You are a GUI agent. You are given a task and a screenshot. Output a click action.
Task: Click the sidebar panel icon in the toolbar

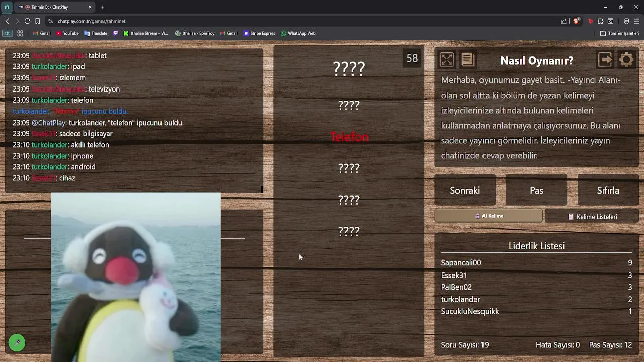coord(610,21)
